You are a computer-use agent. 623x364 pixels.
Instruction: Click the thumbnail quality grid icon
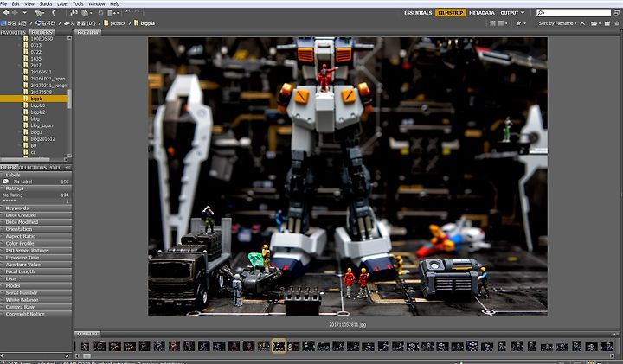[492, 23]
